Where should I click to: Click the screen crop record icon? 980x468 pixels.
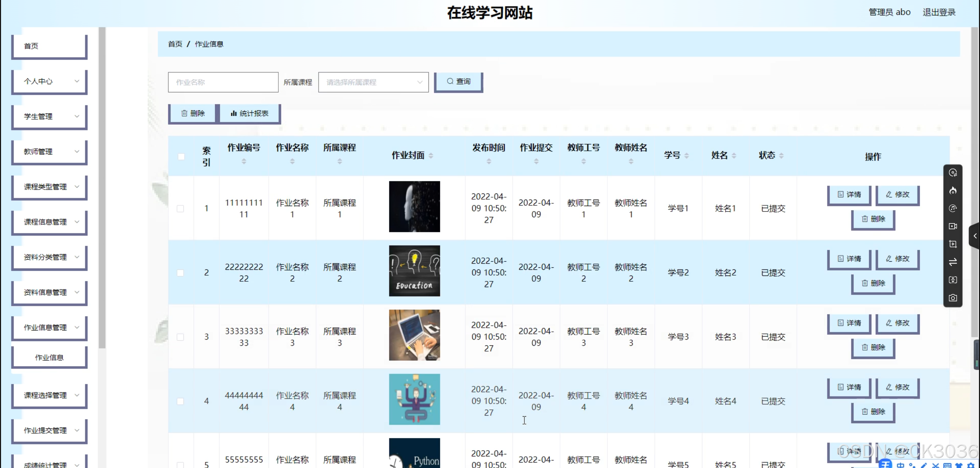(x=953, y=244)
